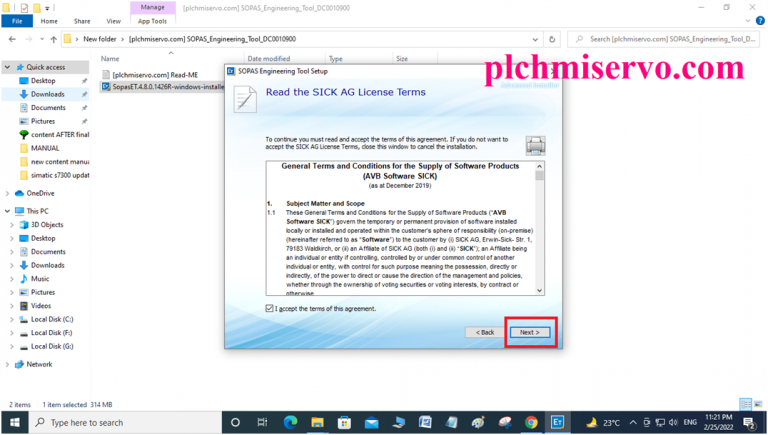
Task: Open the MANUAL folder in sidebar
Action: 45,148
